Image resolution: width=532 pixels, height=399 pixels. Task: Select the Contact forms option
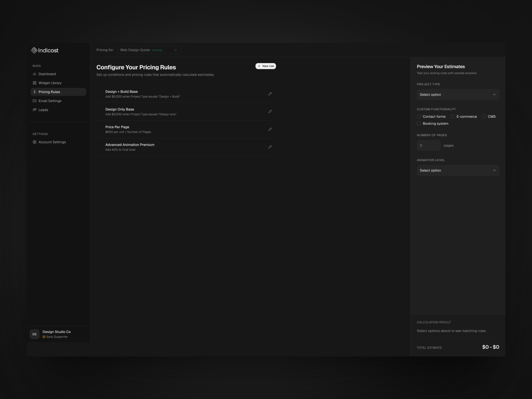pos(419,116)
